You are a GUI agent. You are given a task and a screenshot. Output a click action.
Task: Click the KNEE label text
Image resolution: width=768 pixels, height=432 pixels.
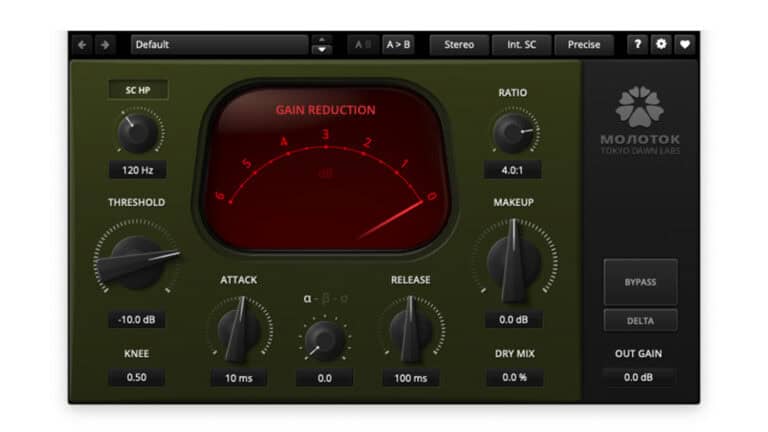[137, 354]
